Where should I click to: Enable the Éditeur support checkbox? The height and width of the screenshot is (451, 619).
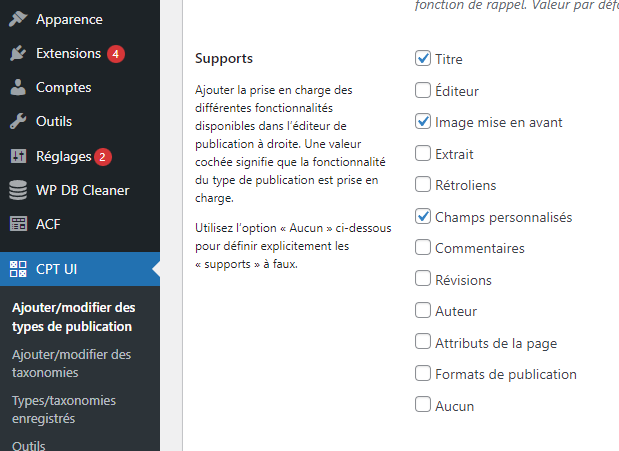(x=422, y=90)
